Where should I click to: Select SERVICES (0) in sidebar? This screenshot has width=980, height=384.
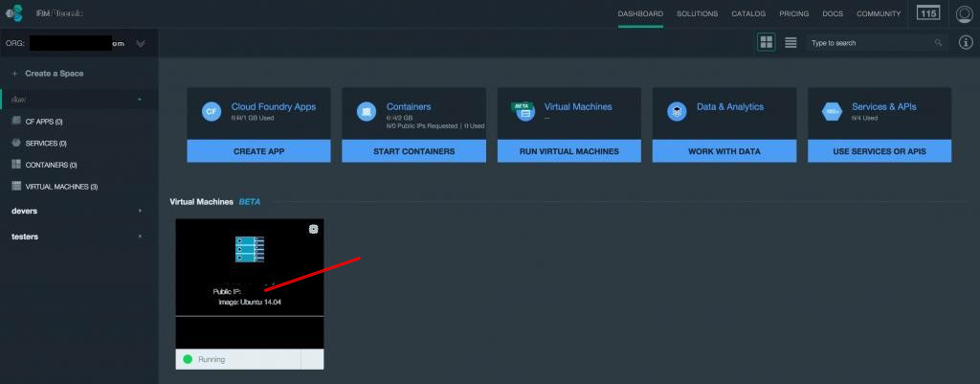point(46,144)
